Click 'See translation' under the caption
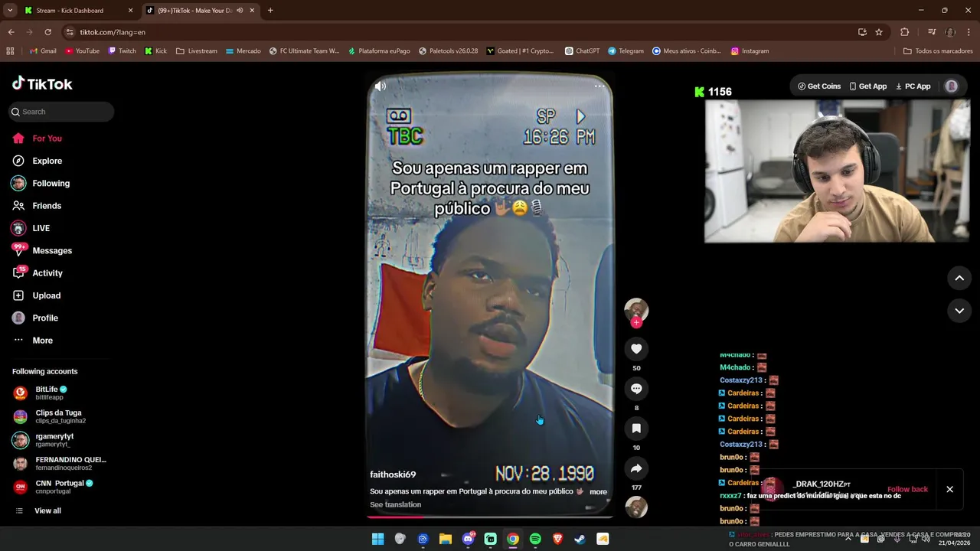 click(395, 504)
